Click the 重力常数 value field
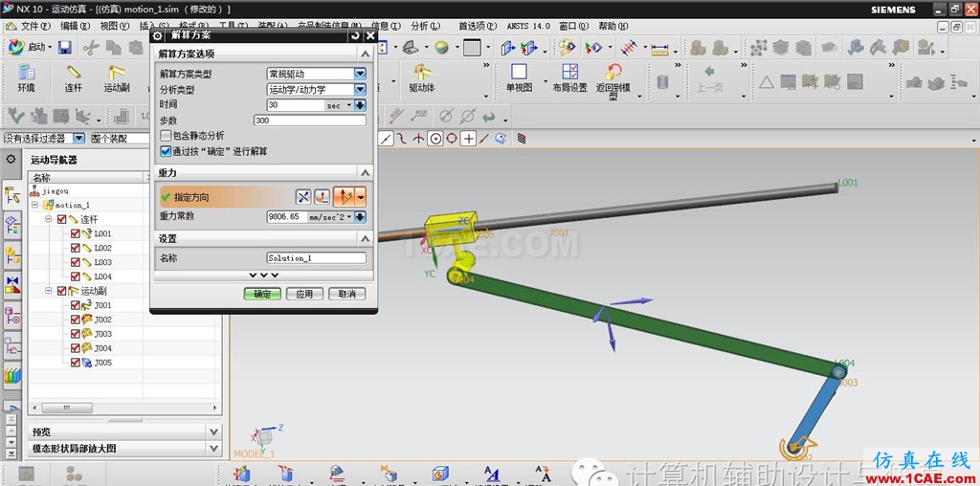Image resolution: width=980 pixels, height=486 pixels. 287,217
